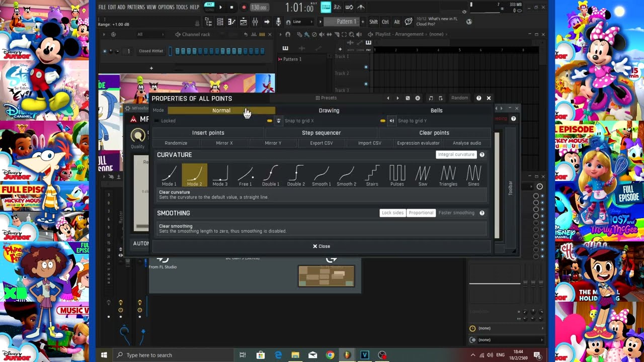Toggle Proportional smoothing option
The height and width of the screenshot is (362, 644).
tap(421, 213)
